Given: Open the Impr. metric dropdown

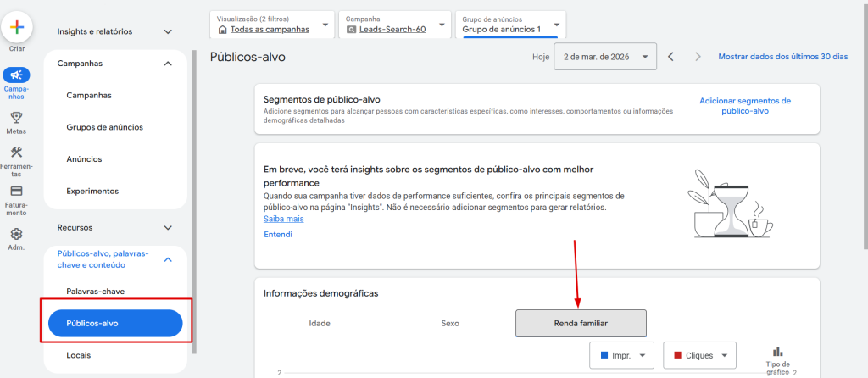Looking at the screenshot, I should (621, 355).
